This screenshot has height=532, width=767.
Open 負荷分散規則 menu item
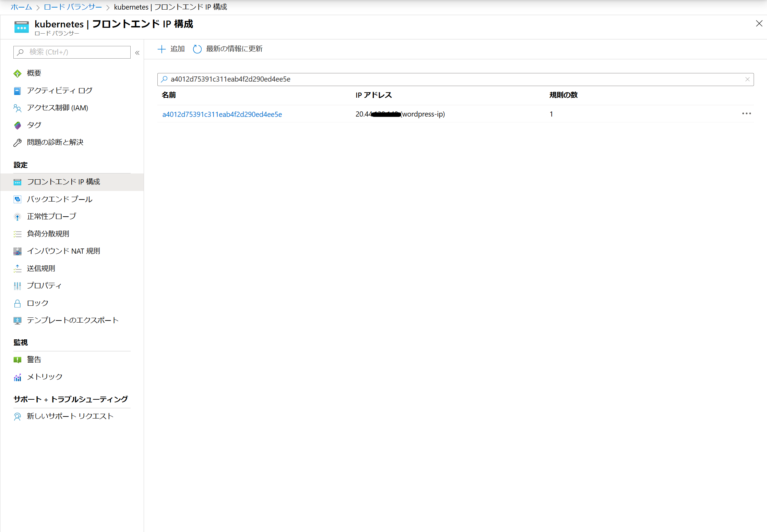(72, 234)
